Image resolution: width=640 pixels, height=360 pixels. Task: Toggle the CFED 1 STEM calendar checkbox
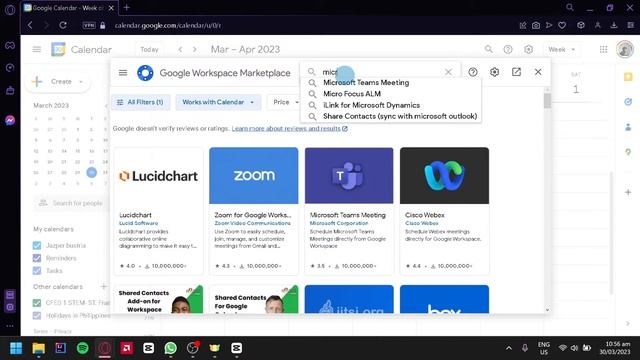tap(37, 303)
